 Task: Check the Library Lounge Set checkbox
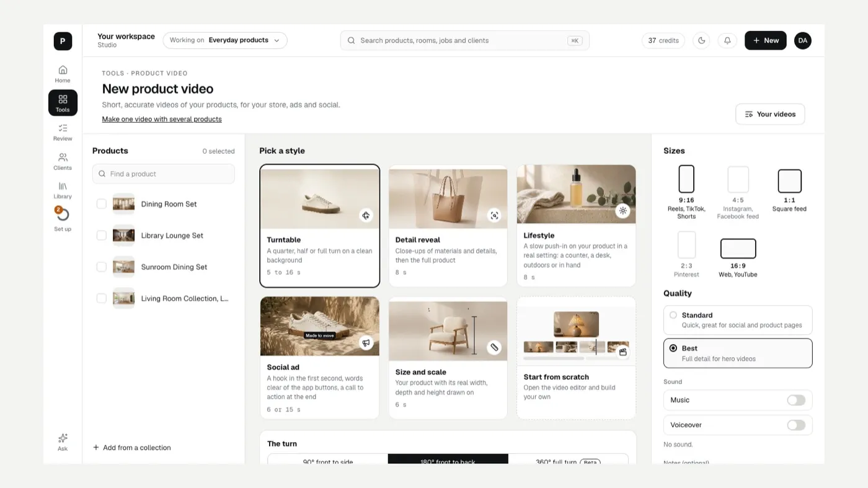[x=102, y=236]
